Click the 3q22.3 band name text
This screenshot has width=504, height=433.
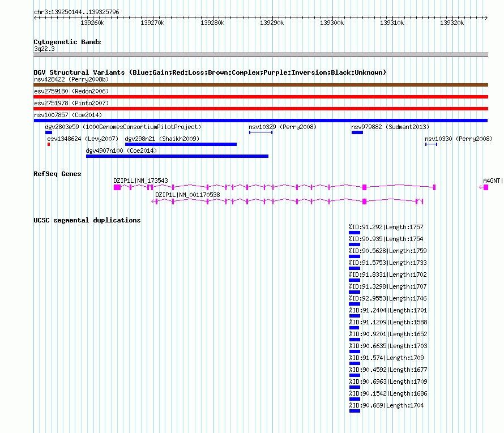pyautogui.click(x=44, y=49)
